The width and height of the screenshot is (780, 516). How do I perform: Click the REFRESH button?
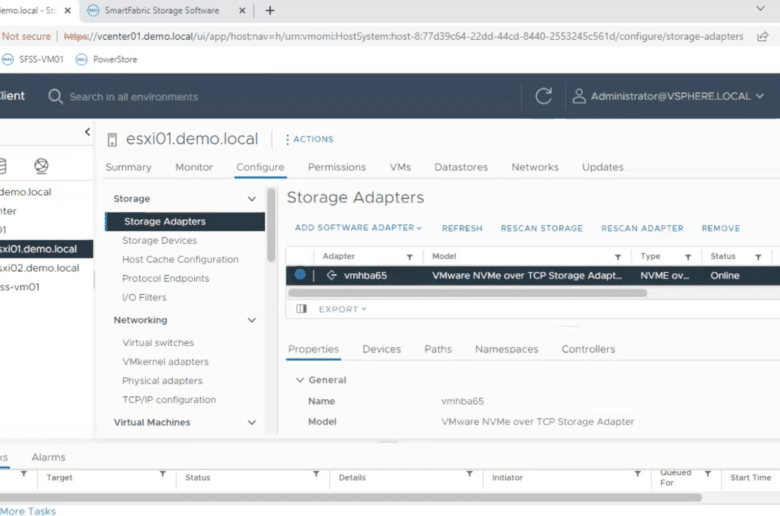click(x=462, y=228)
